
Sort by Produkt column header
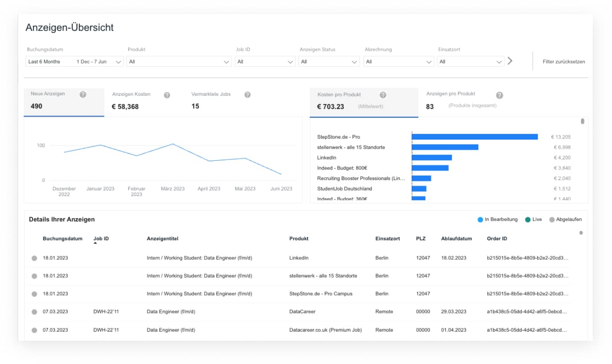pyautogui.click(x=299, y=239)
